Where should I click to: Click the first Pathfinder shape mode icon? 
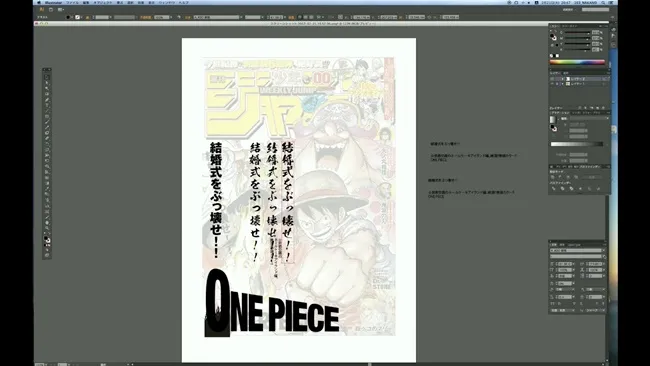pyautogui.click(x=553, y=177)
